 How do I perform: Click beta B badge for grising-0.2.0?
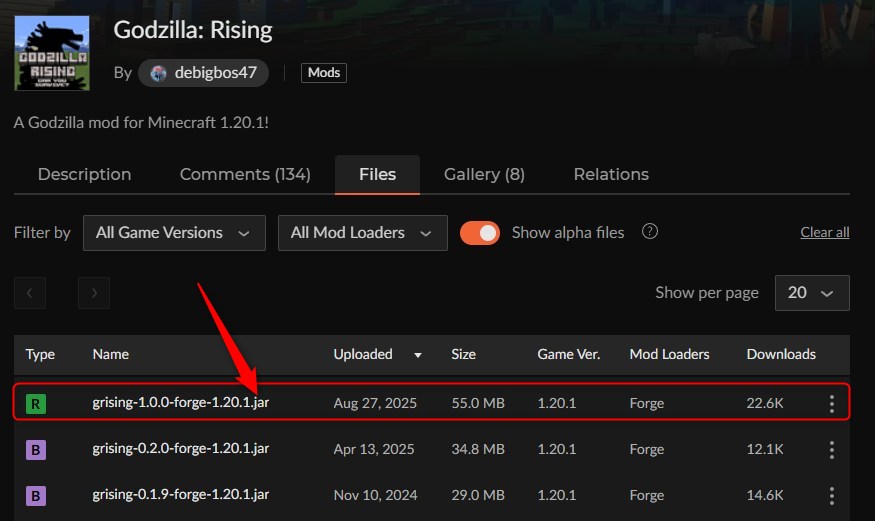[36, 450]
